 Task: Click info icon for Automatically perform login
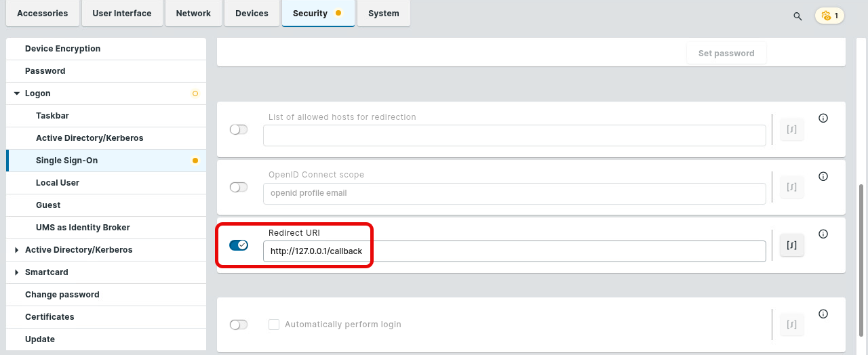pyautogui.click(x=823, y=314)
